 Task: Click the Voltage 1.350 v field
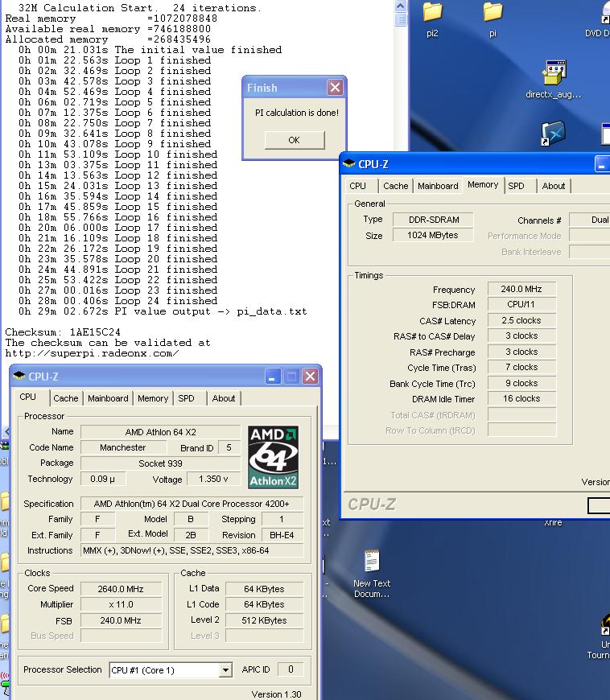coord(213,479)
